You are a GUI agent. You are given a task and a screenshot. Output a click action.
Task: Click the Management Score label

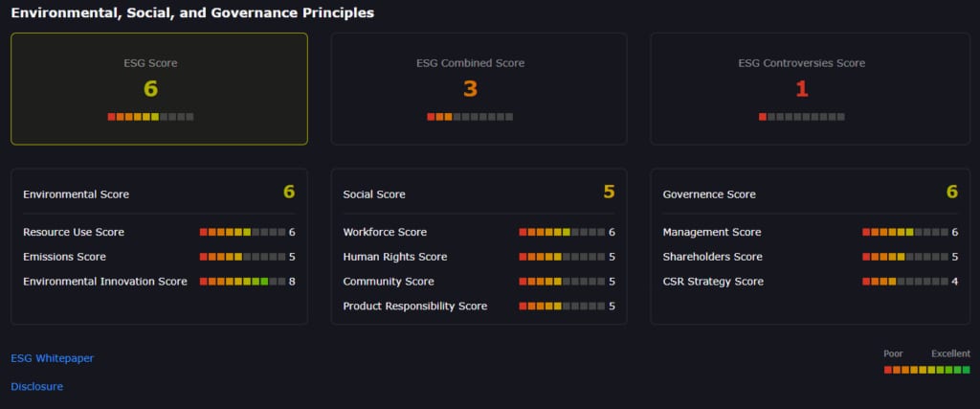712,232
